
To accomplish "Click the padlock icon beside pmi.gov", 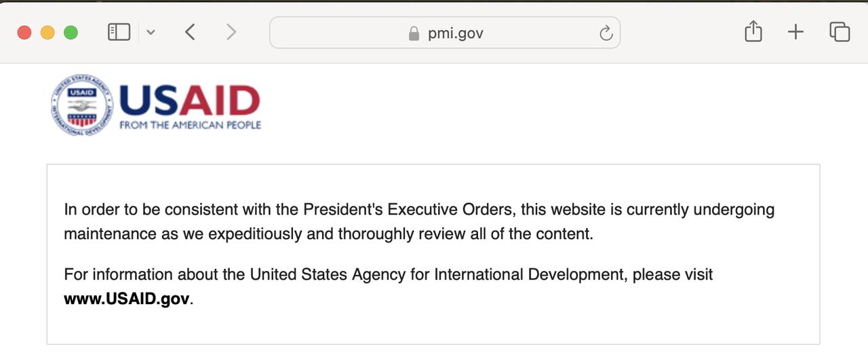I will pos(414,33).
